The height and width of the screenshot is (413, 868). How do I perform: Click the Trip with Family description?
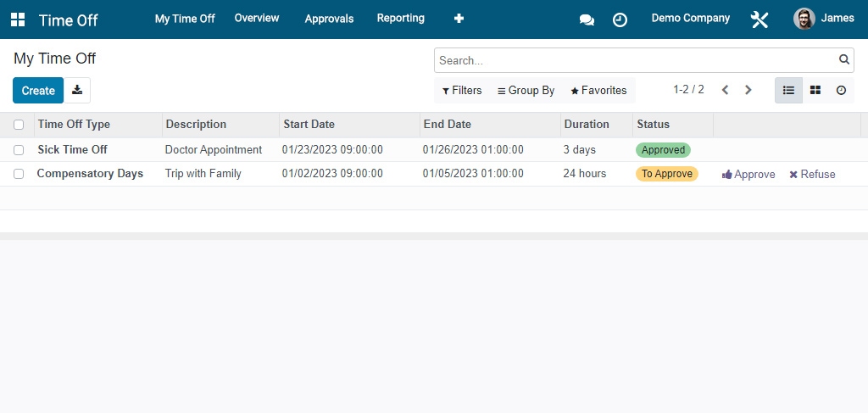[x=203, y=174]
